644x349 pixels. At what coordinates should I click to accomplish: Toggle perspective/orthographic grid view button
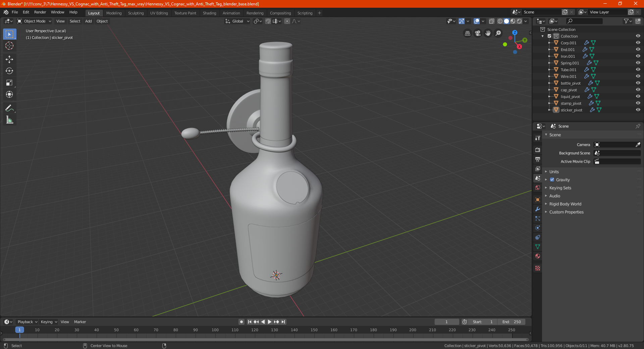pos(467,33)
